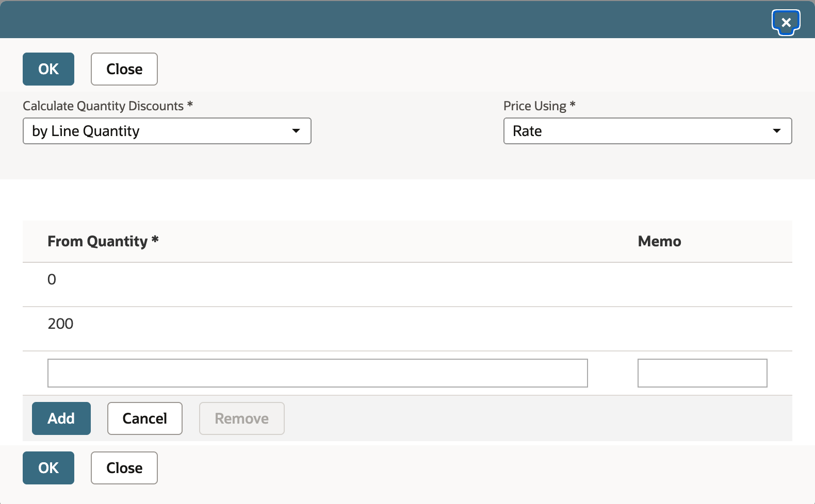Click the Add button
The width and height of the screenshot is (815, 504).
[x=61, y=418]
